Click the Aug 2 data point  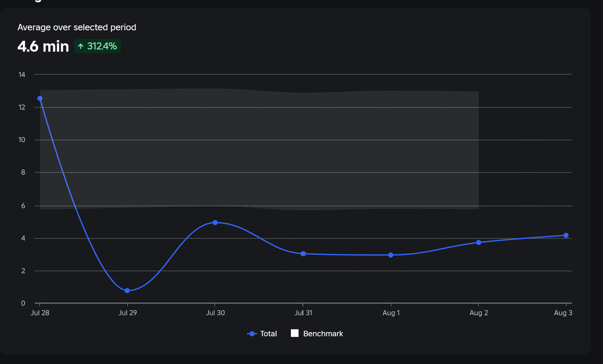coord(479,242)
